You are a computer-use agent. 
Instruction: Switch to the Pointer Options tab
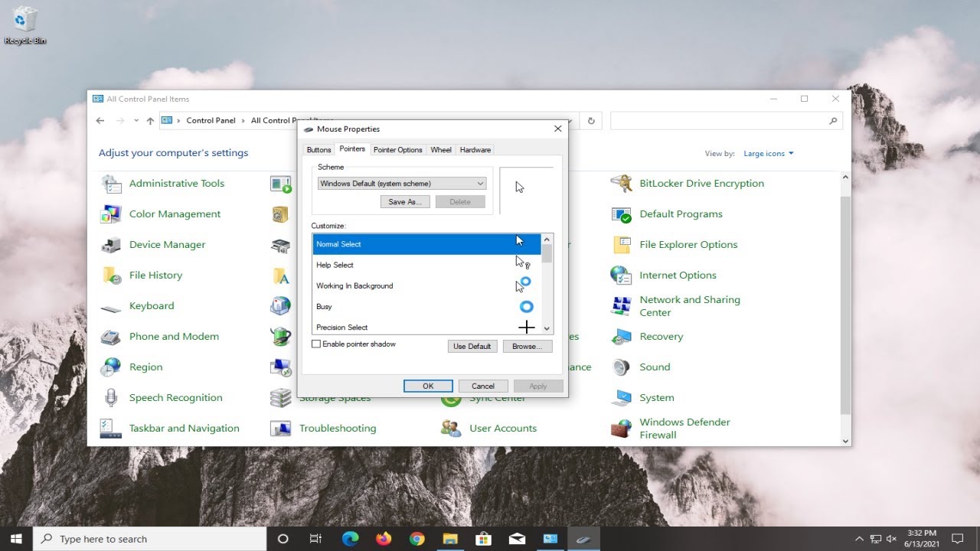click(x=398, y=150)
